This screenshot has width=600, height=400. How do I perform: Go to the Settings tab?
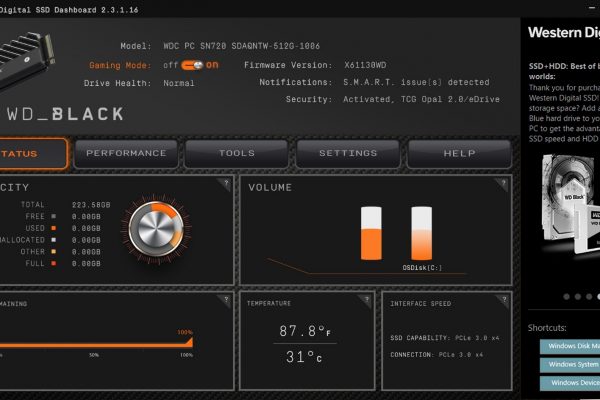coord(348,153)
